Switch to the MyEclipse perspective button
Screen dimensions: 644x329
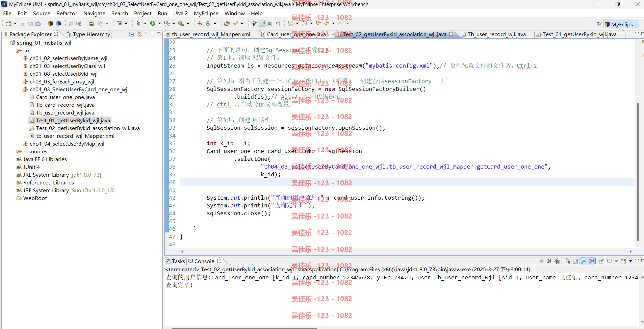[x=621, y=24]
